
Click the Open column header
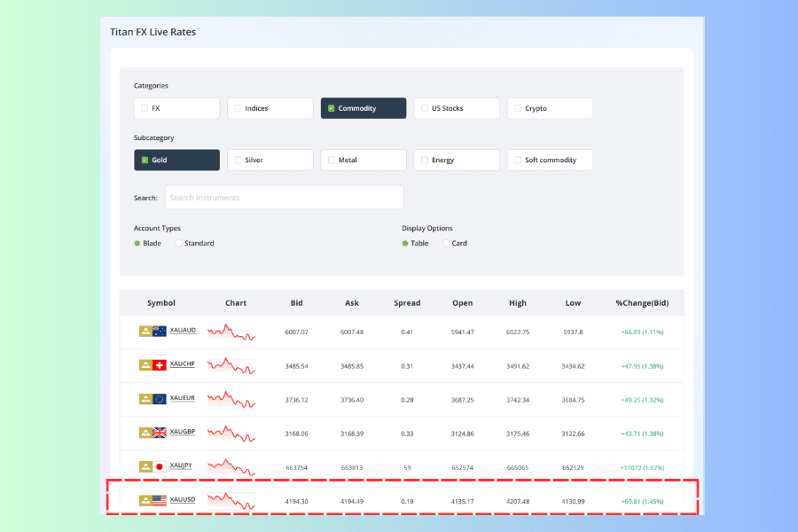point(463,303)
